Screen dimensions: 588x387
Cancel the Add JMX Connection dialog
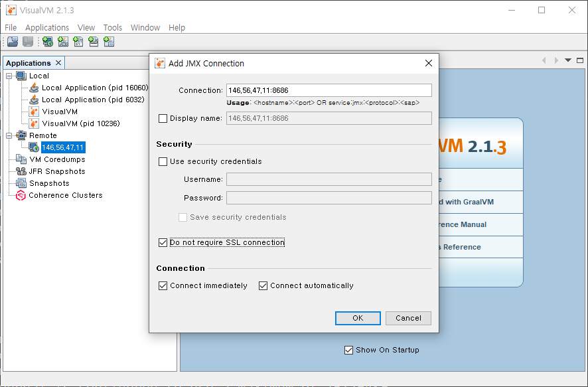(x=408, y=319)
